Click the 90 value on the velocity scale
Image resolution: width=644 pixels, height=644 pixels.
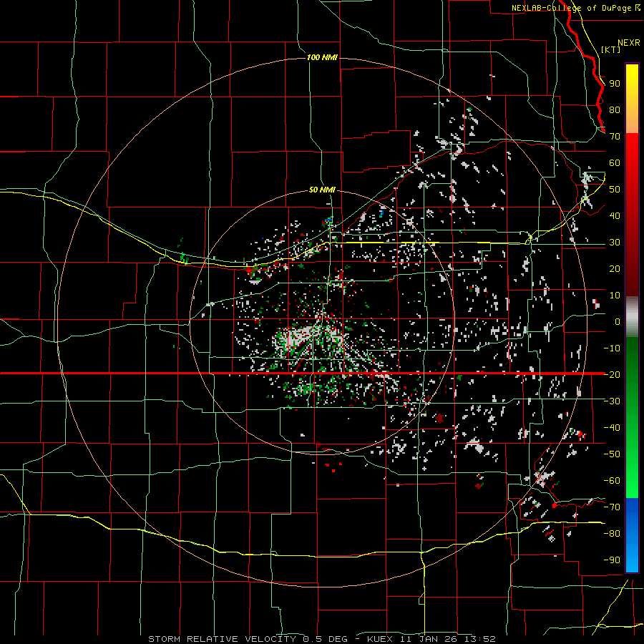click(x=615, y=84)
